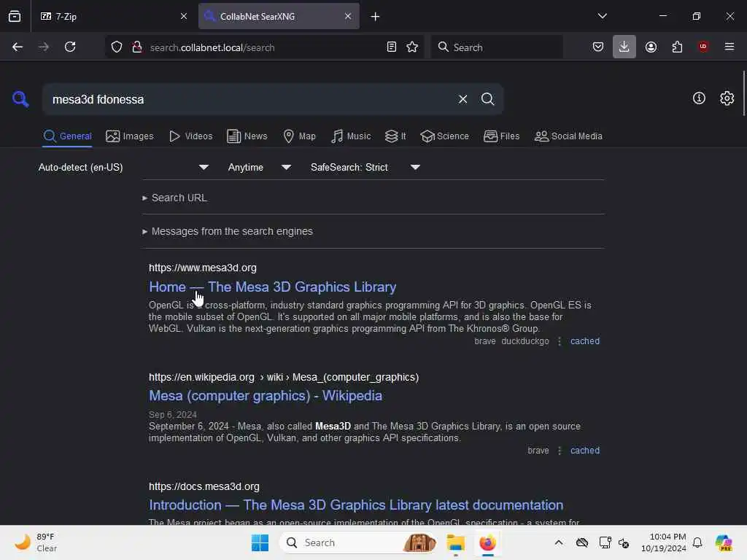Screen dimensions: 747x560
Task: Open Introduction Mesa 3D latest documentation link
Action: coord(356,505)
